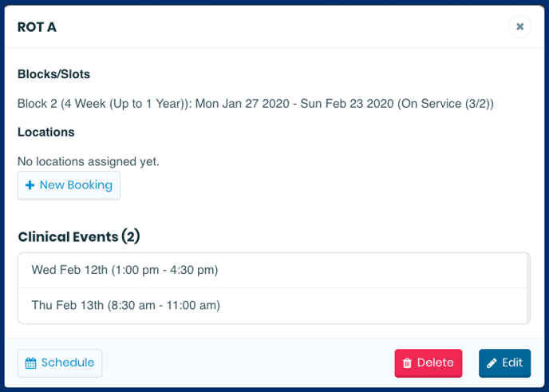The image size is (549, 392).
Task: Open the Wed Feb 12th clinical event
Action: click(x=272, y=270)
